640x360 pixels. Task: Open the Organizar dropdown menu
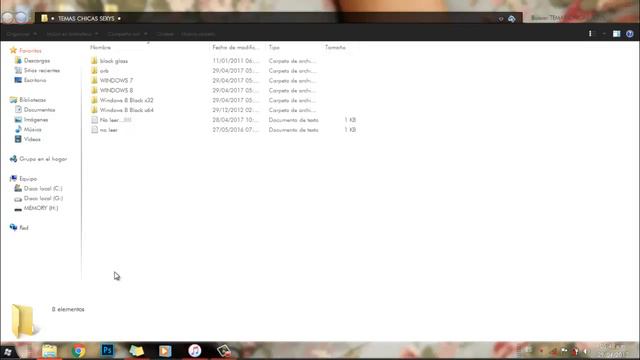(22, 34)
